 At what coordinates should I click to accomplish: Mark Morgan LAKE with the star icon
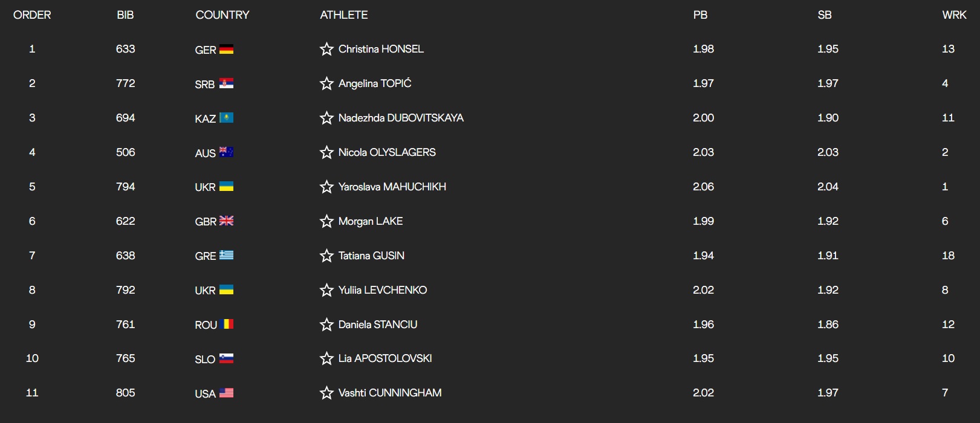pos(326,221)
